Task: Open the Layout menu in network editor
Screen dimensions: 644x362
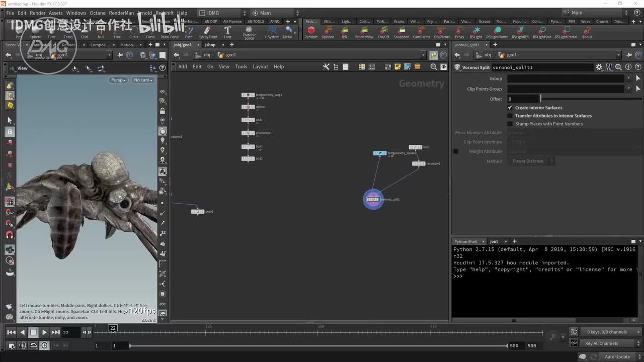Action: [x=260, y=67]
